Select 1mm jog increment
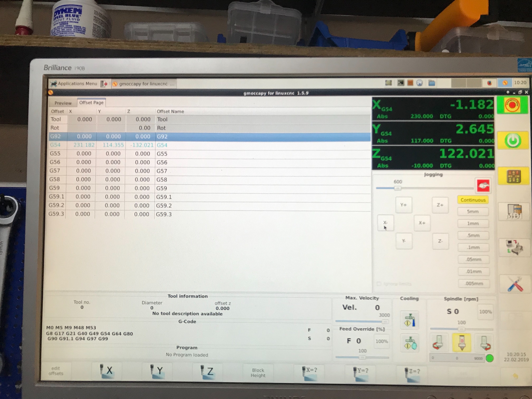Viewport: 532px width, 399px height. click(473, 223)
